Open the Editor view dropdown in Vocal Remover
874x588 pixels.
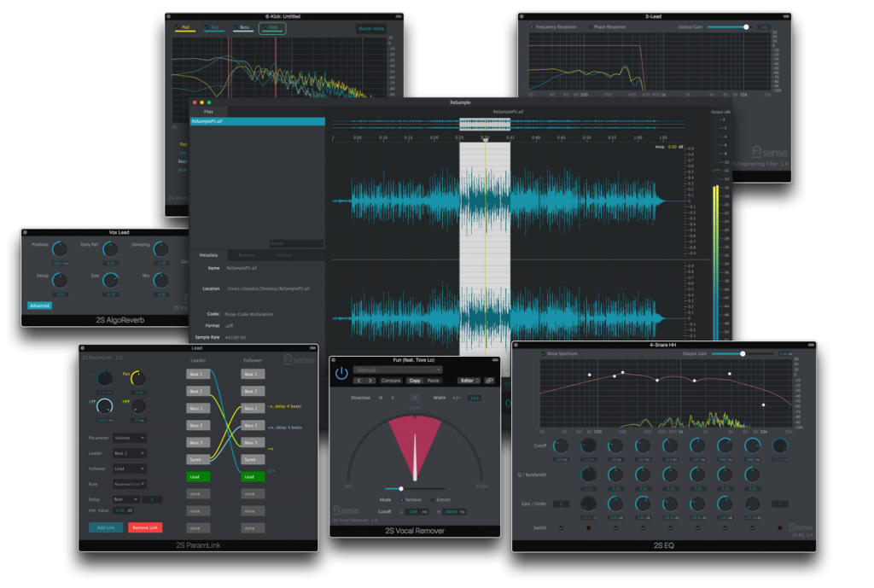[470, 381]
